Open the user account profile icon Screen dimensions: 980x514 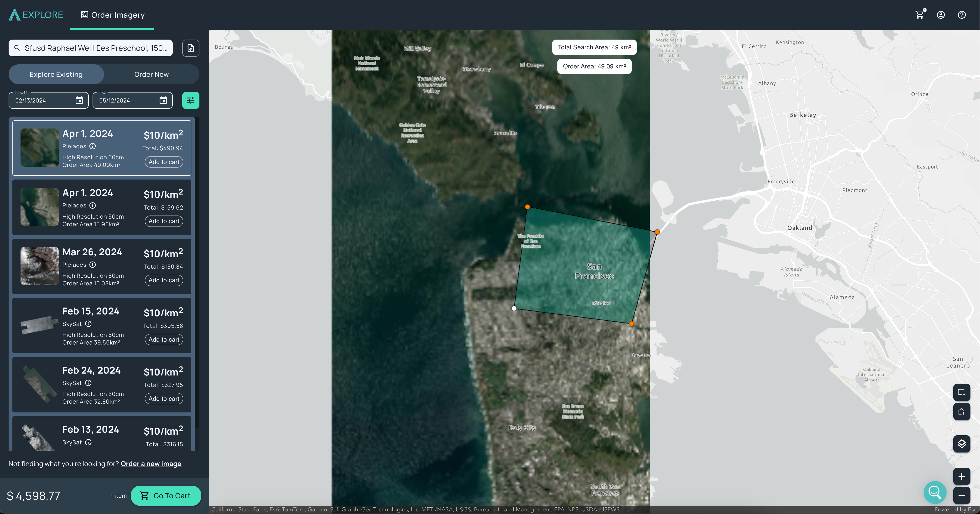pyautogui.click(x=941, y=15)
